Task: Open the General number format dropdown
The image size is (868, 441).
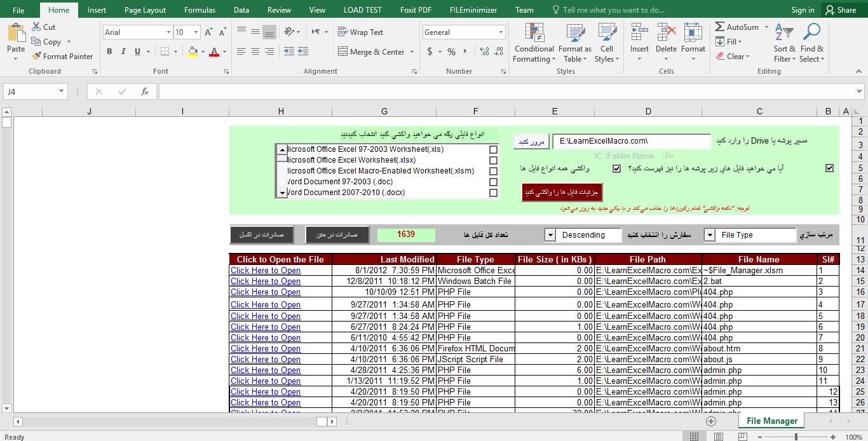Action: [501, 32]
